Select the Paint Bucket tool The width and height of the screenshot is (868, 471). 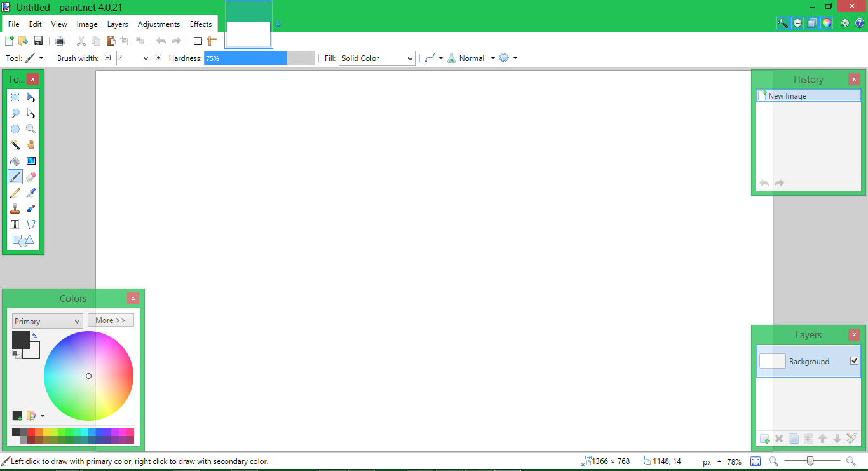[x=15, y=161]
